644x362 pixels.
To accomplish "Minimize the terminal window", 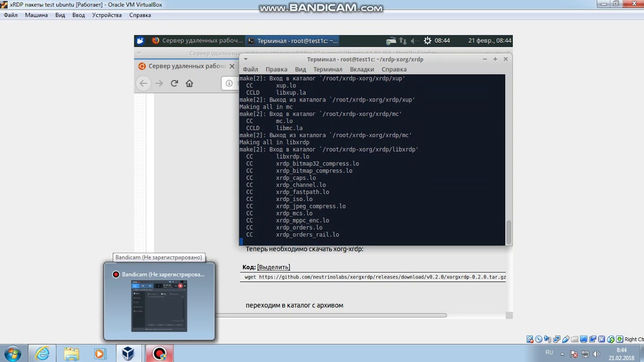I will [x=485, y=59].
